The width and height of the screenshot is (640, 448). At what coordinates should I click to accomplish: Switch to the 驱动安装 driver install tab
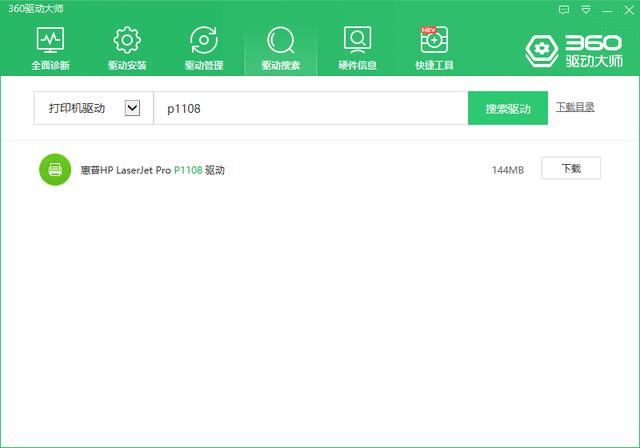tap(127, 49)
